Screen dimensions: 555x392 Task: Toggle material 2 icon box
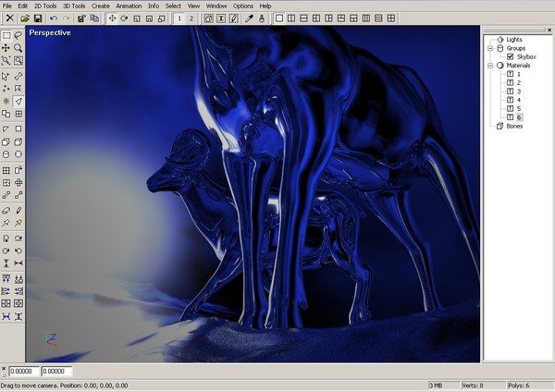pos(510,82)
